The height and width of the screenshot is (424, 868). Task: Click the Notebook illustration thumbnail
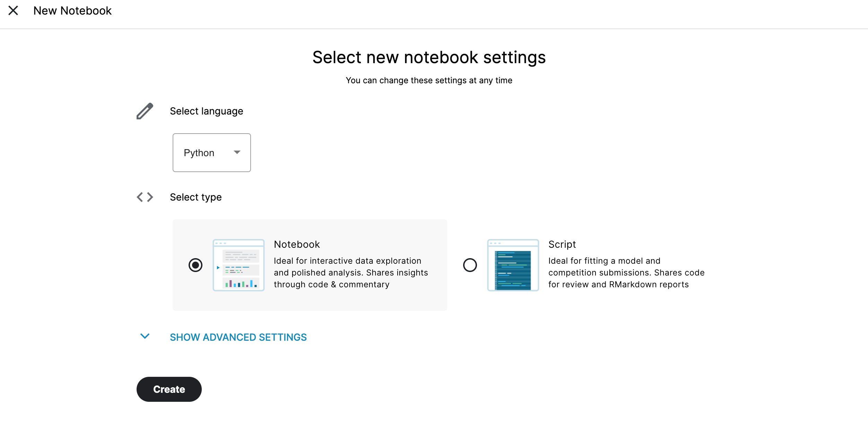pos(238,265)
